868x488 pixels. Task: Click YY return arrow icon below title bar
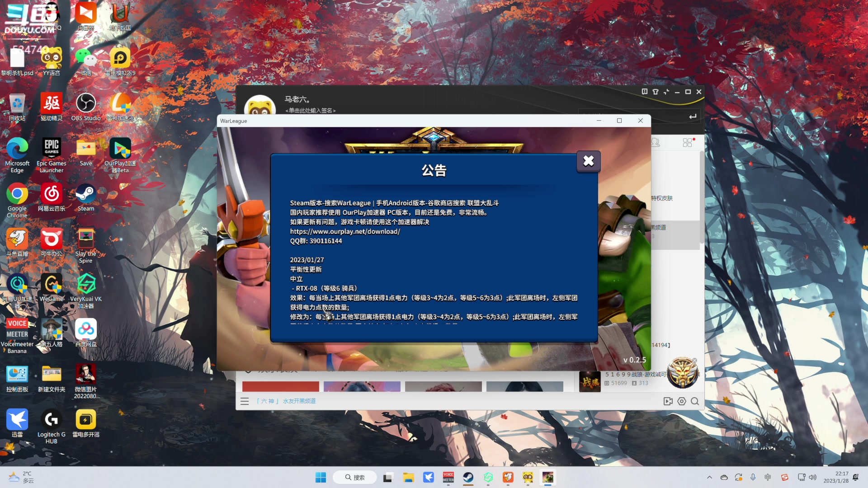(693, 117)
